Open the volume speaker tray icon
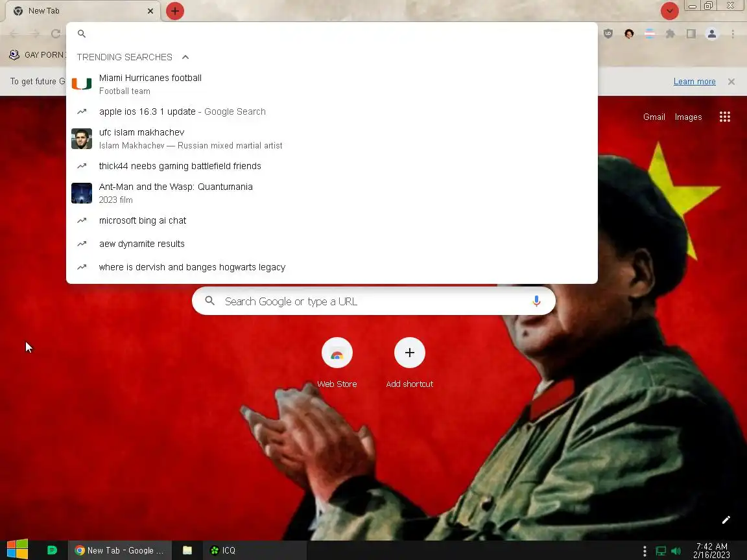 676,551
